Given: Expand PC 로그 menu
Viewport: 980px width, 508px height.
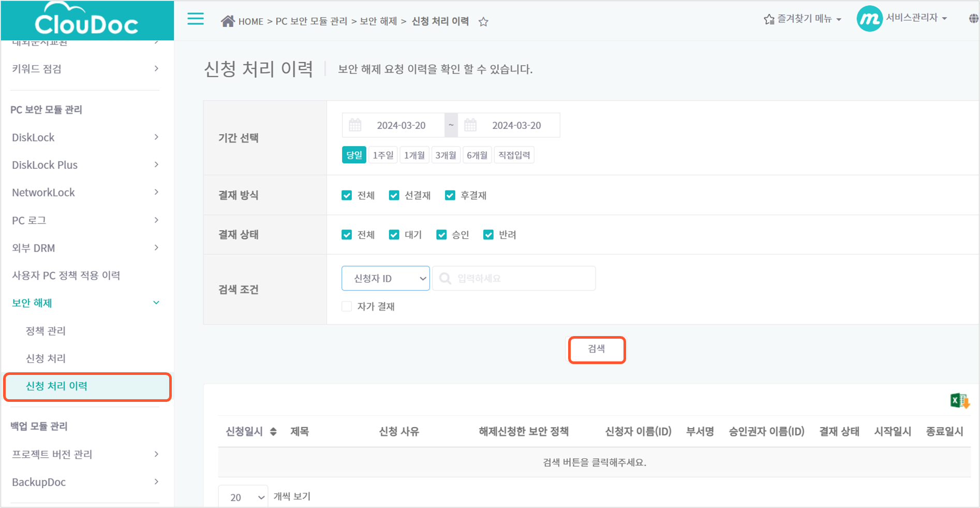Looking at the screenshot, I should [85, 220].
